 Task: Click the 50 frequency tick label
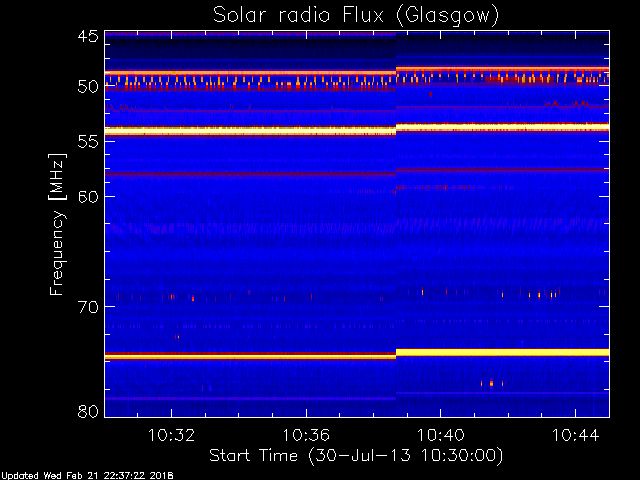click(x=88, y=87)
